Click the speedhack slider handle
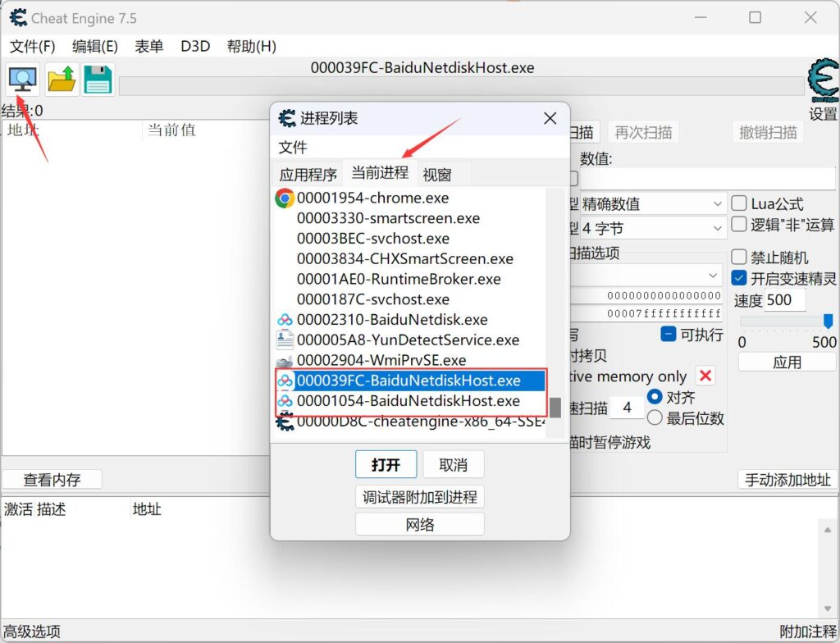This screenshot has height=643, width=840. coord(828,321)
